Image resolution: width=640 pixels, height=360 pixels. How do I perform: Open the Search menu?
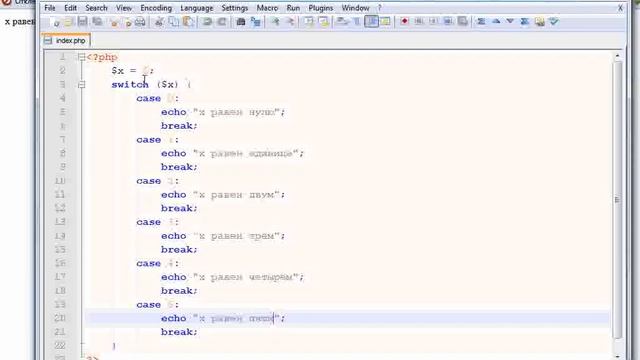point(96,8)
